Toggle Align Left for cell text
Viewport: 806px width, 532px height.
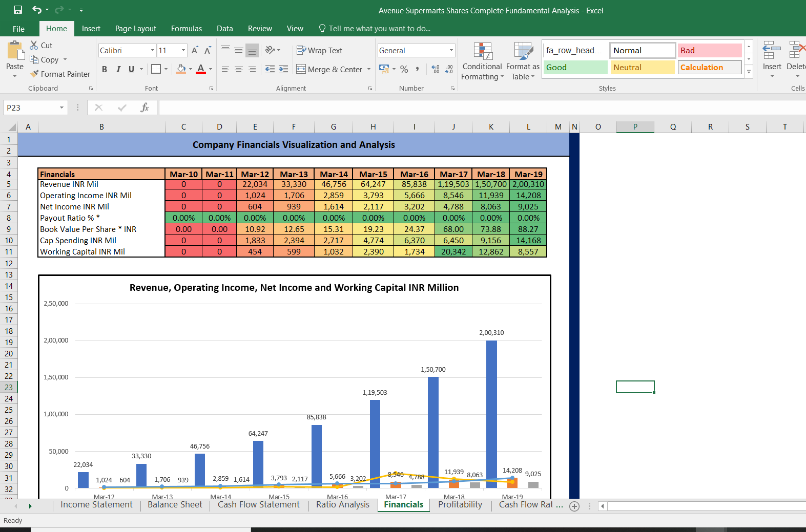[225, 69]
